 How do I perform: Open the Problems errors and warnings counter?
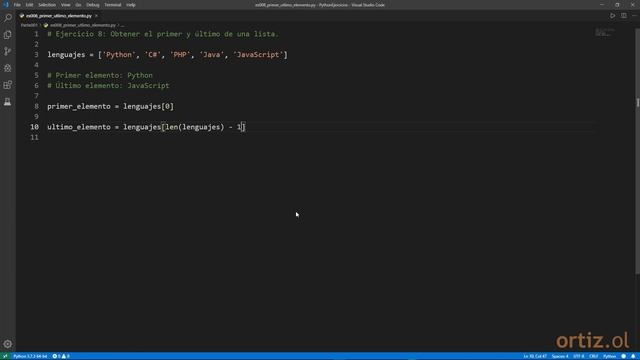pos(61,356)
